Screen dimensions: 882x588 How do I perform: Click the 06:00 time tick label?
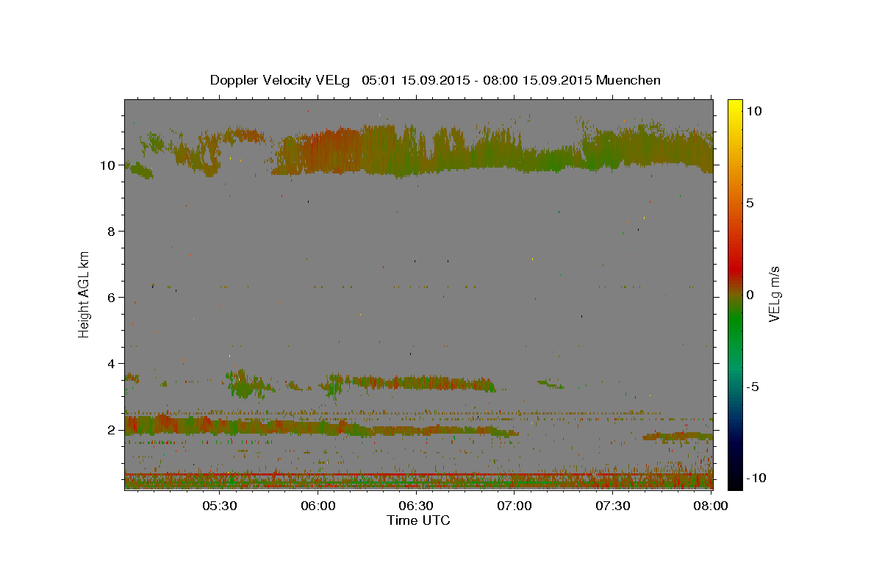click(318, 506)
